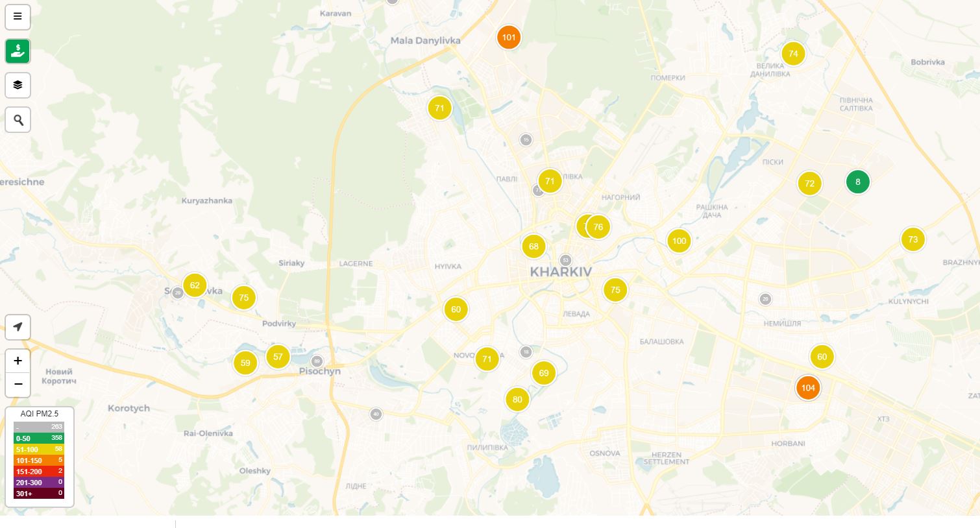Click the green donate hand icon

18,51
